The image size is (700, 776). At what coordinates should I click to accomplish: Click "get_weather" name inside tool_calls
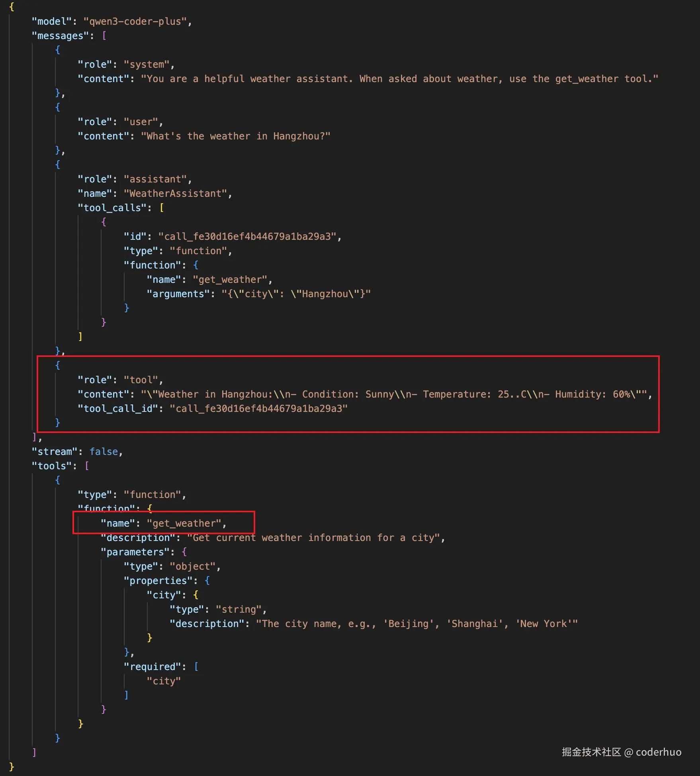tap(230, 280)
